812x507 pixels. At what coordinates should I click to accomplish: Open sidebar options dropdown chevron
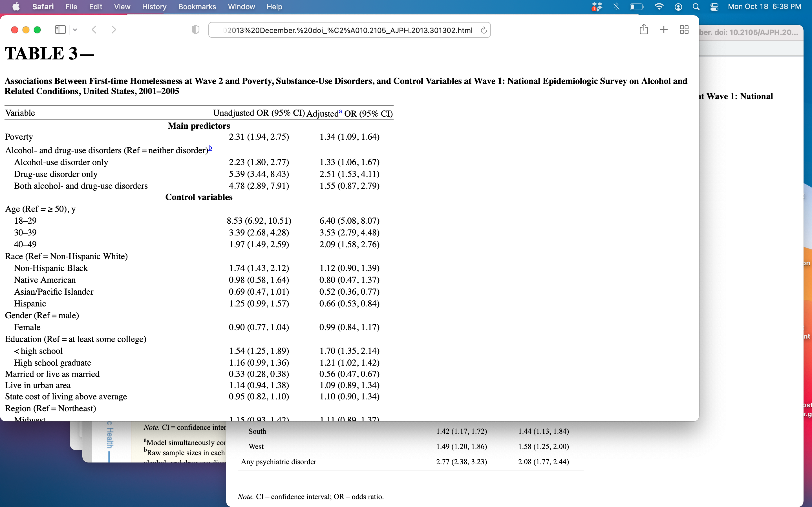point(75,30)
